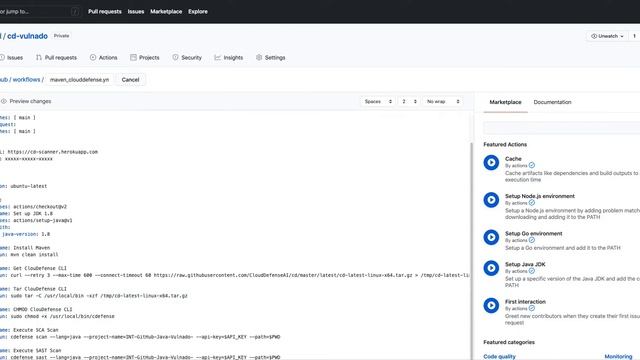Open Marketplace in top navigation bar
The width and height of the screenshot is (640, 360).
pos(166,11)
